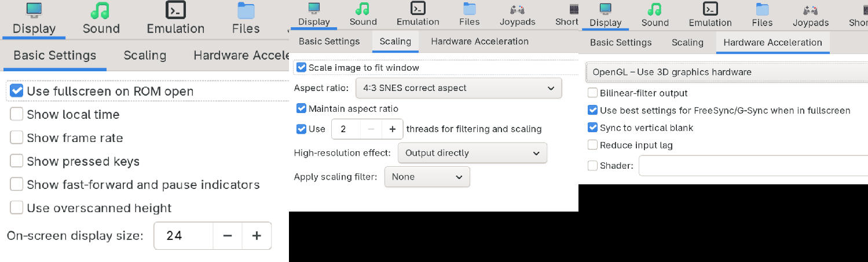
Task: Tick Show pressed keys checkbox
Action: coord(17,161)
